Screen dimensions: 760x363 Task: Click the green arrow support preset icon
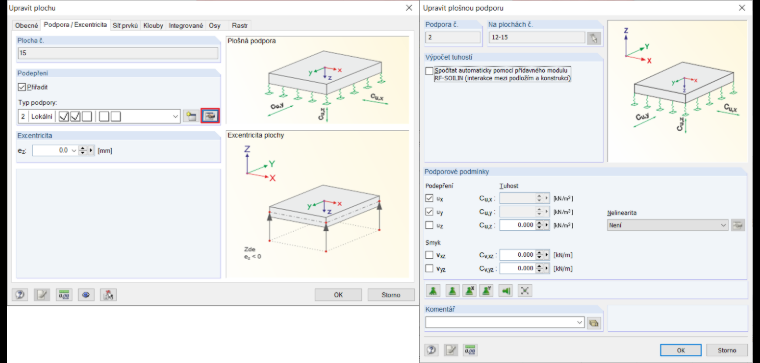[507, 290]
